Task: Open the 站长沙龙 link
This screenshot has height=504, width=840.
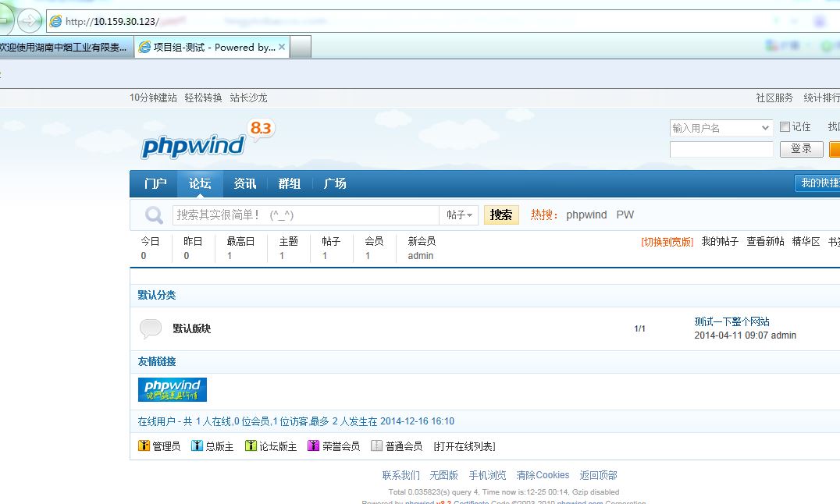Action: click(x=248, y=98)
